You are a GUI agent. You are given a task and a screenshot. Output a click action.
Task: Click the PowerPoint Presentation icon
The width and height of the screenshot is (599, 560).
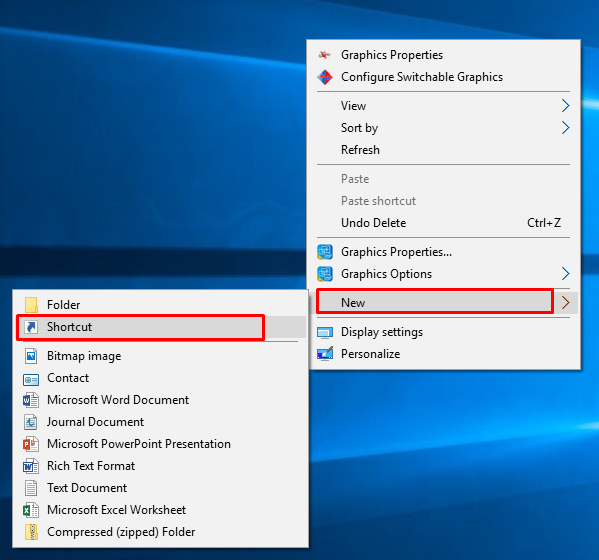(31, 444)
